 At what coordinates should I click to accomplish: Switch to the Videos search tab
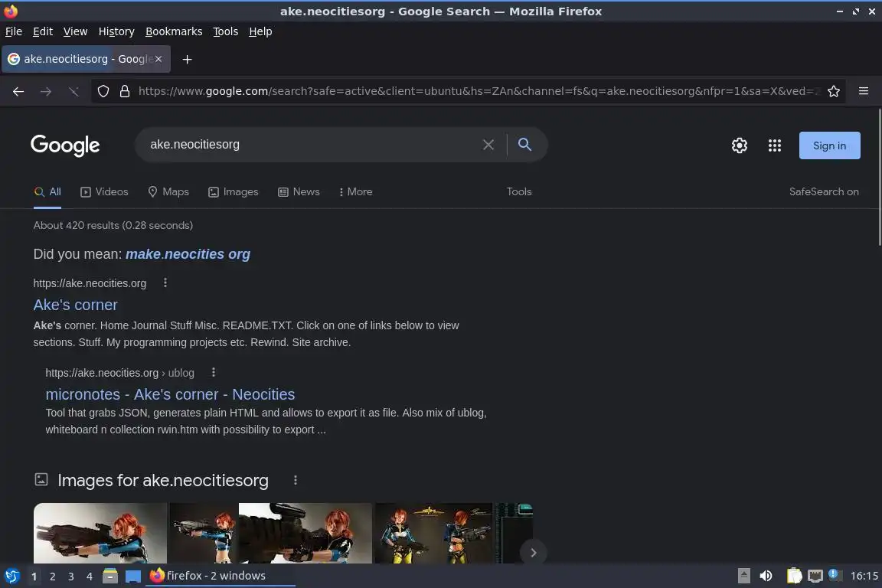[105, 192]
